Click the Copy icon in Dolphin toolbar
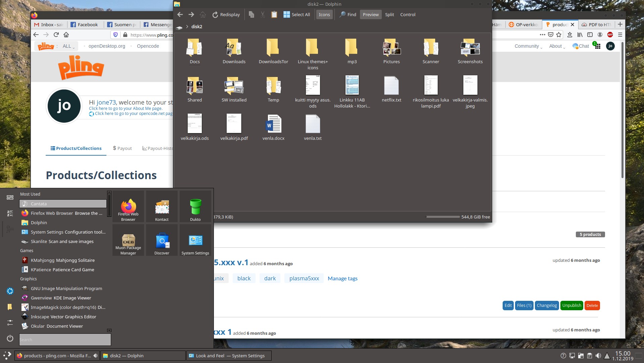 (251, 14)
